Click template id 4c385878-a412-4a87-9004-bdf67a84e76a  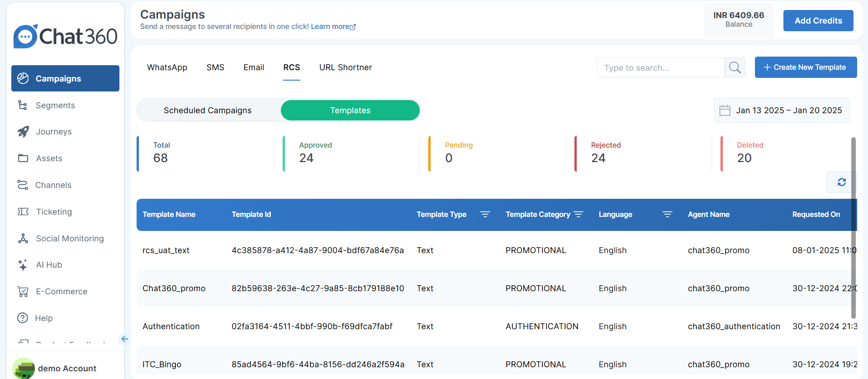tap(318, 250)
